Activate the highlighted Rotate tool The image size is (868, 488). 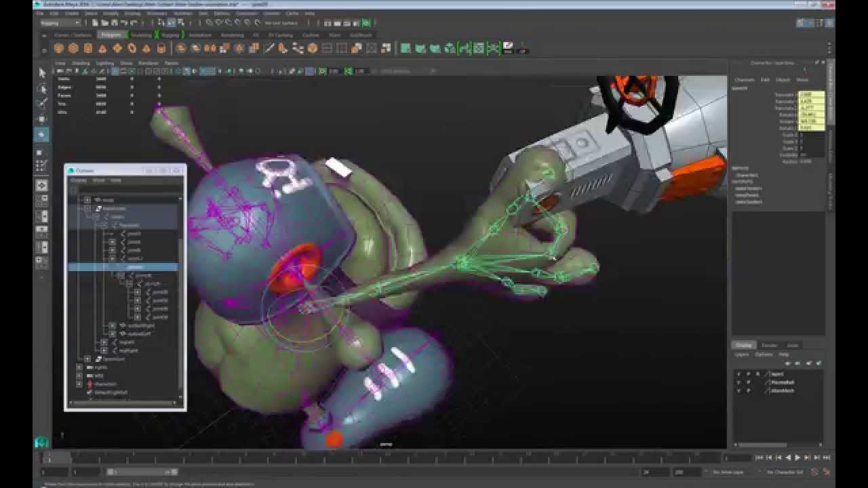42,134
